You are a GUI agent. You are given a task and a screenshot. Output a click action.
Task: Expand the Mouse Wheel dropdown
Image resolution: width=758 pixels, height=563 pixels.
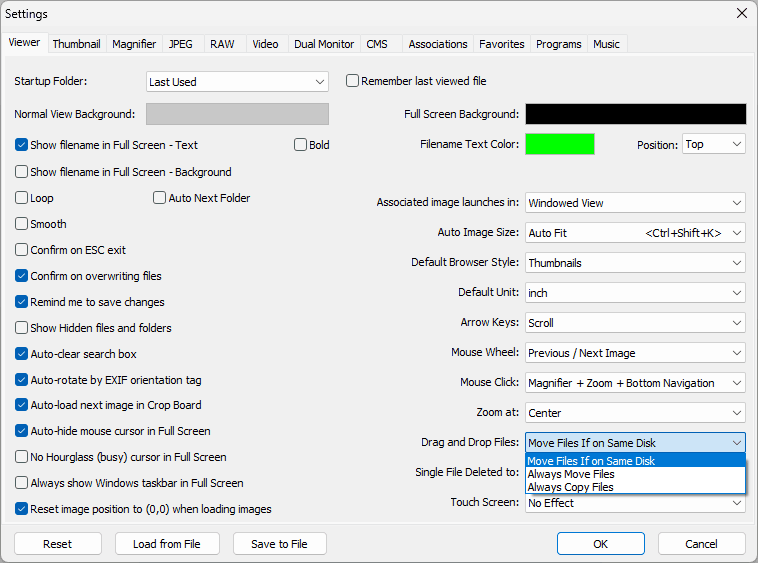coord(635,353)
